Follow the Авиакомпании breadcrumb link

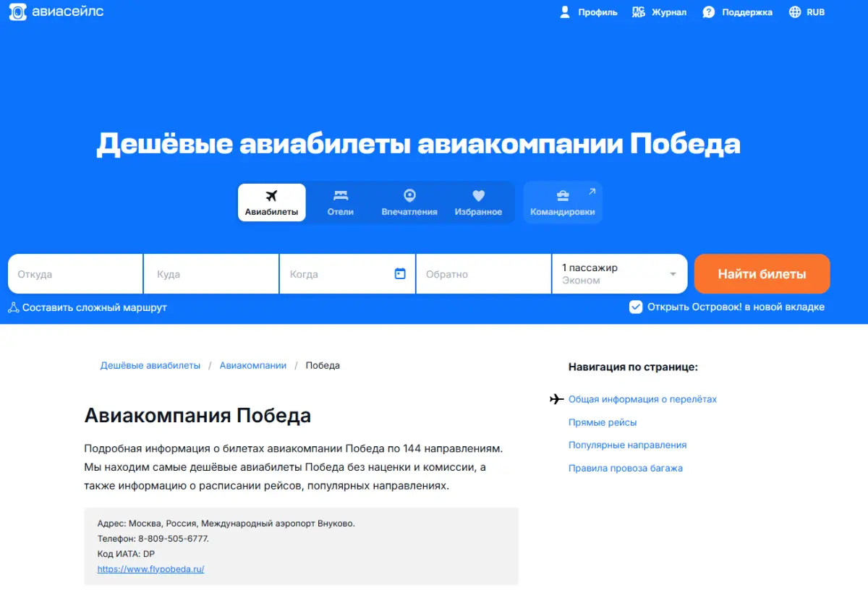coord(253,366)
